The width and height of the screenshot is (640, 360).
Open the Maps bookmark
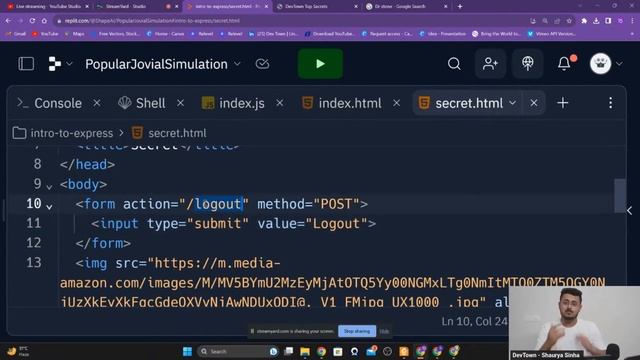coord(74,34)
